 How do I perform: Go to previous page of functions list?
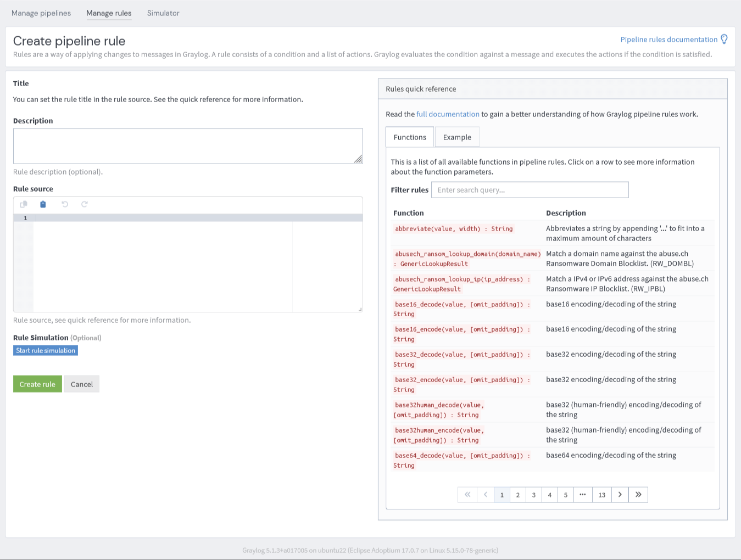[486, 495]
